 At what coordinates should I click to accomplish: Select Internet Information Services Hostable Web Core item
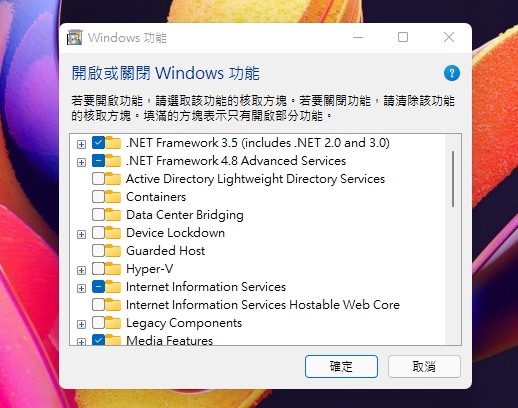click(x=263, y=305)
